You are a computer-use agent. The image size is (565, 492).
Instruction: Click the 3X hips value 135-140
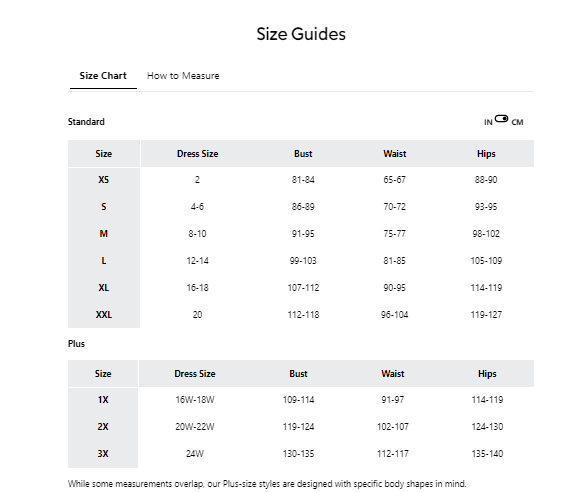(x=487, y=454)
